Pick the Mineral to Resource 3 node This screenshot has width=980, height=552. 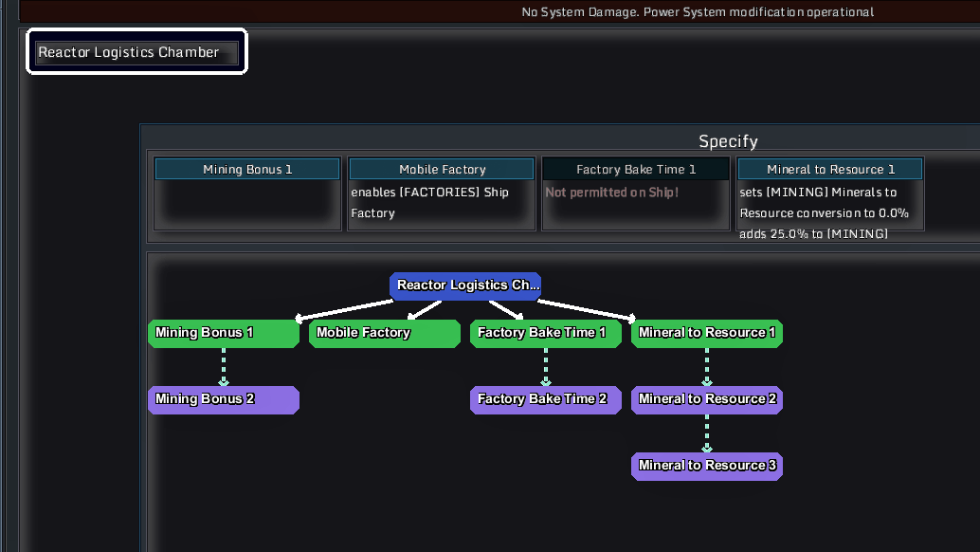[707, 466]
